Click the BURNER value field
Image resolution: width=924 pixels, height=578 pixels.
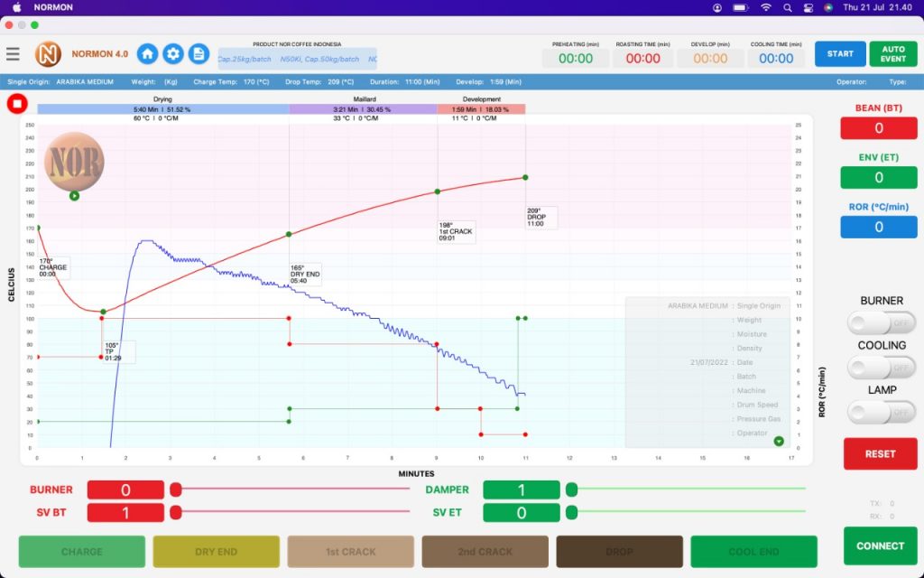[125, 489]
